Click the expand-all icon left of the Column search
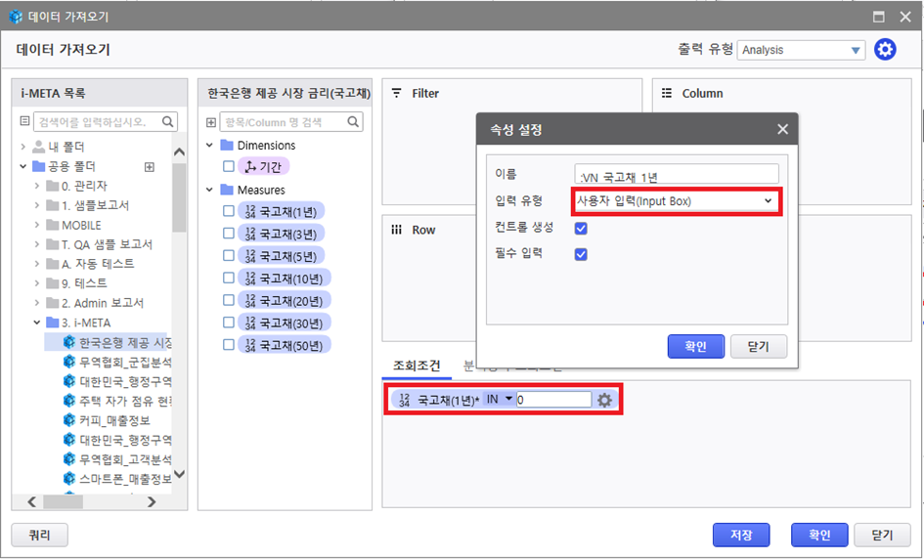The height and width of the screenshot is (560, 924). click(x=211, y=122)
